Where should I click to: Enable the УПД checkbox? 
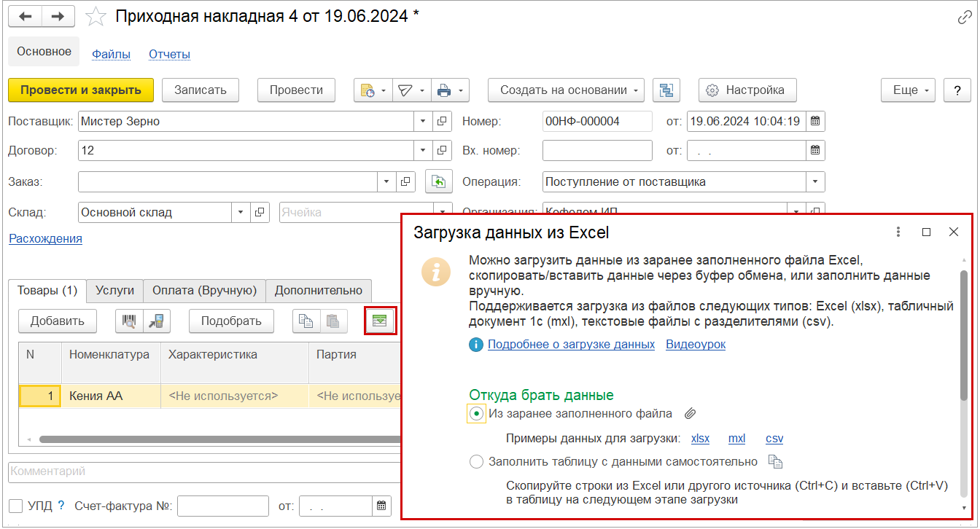(x=16, y=506)
